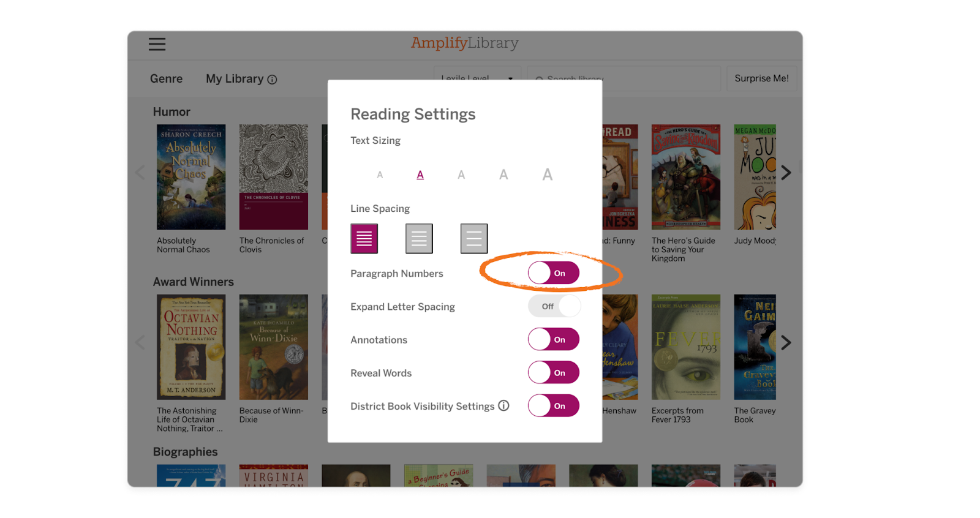Enable Expand Letter Spacing
980x518 pixels.
coord(553,306)
